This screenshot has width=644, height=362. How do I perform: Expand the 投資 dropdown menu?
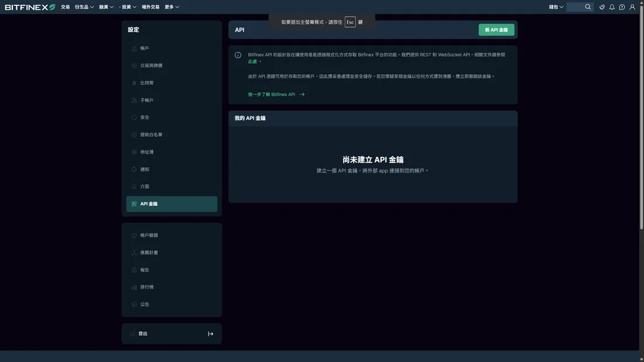click(x=129, y=7)
